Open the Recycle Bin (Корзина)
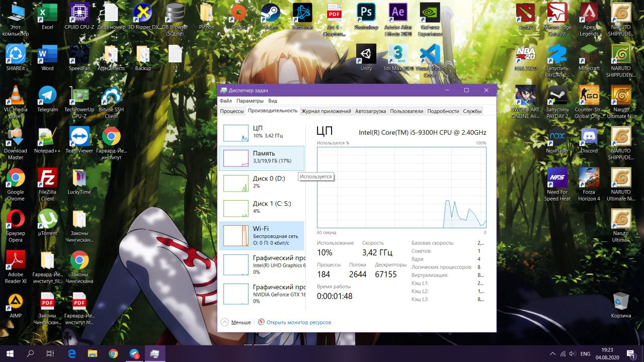 621,305
